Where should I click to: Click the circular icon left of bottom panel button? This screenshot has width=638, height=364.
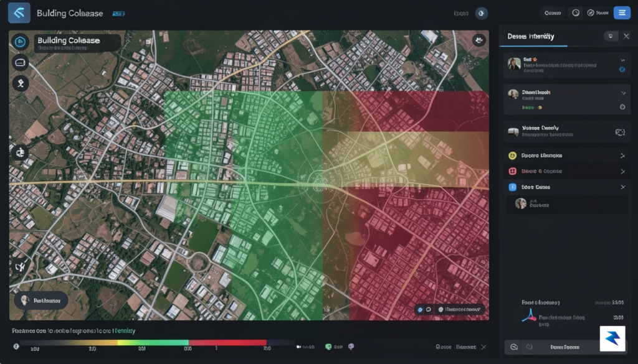514,347
